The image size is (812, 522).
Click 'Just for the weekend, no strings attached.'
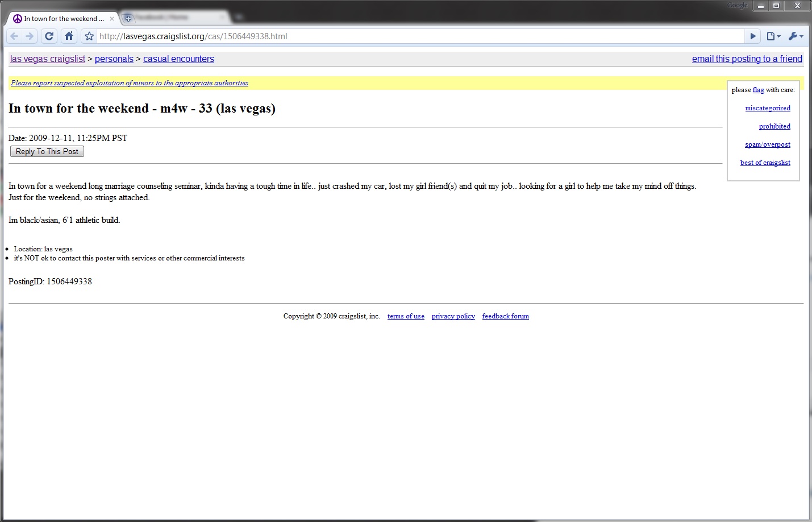pos(79,197)
